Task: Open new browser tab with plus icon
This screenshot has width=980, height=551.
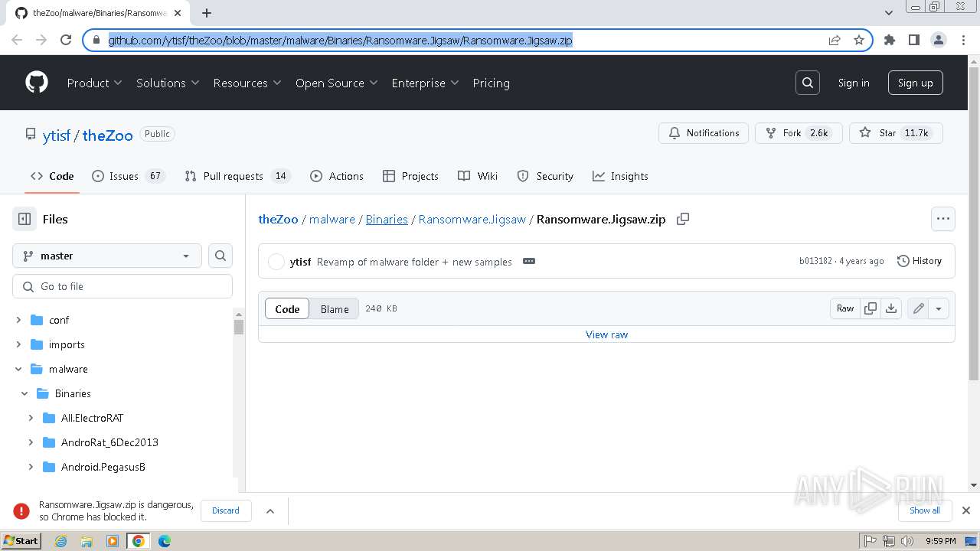Action: pyautogui.click(x=207, y=13)
